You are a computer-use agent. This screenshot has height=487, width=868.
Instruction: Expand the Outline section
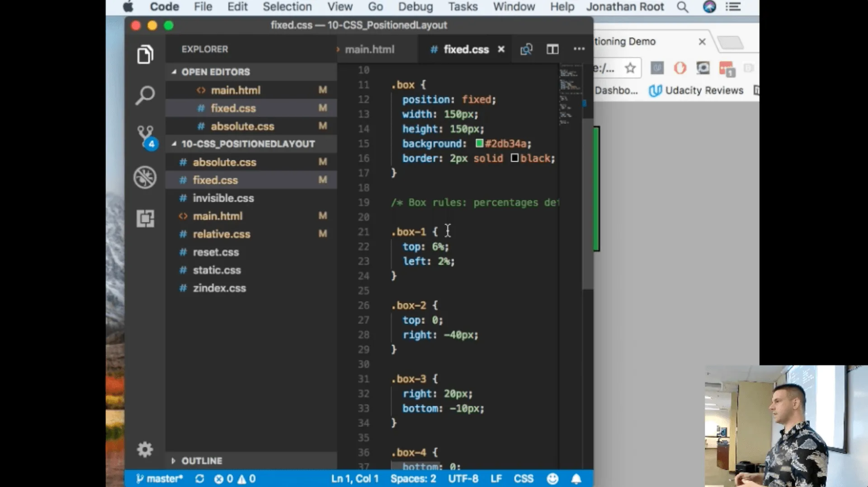pyautogui.click(x=251, y=461)
